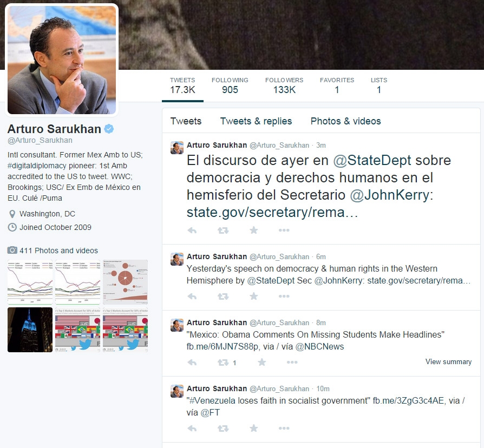Click the retweet count 1 on 8m tweet
Viewport: 484px width, 448px height.
[234, 363]
